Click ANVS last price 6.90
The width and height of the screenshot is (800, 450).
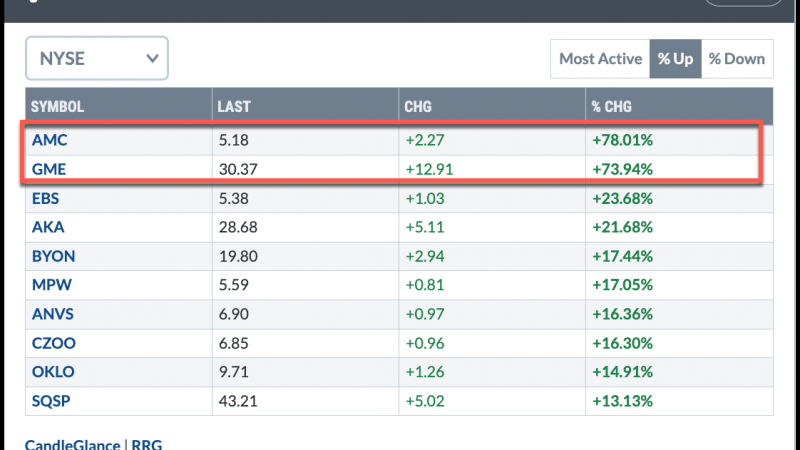click(x=234, y=314)
